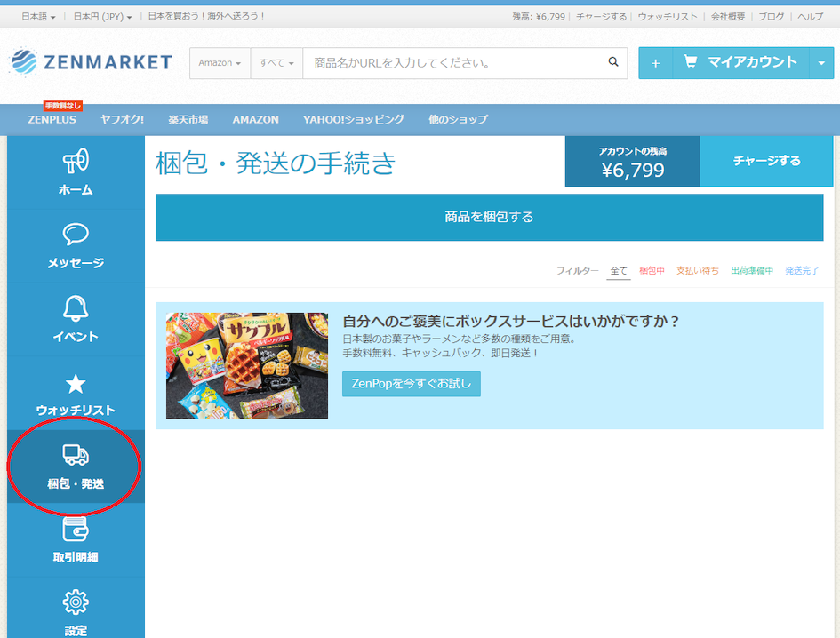Screen dimensions: 840x638
Task: Click the 残高: ¥6,799 text in top bar
Action: click(x=539, y=17)
